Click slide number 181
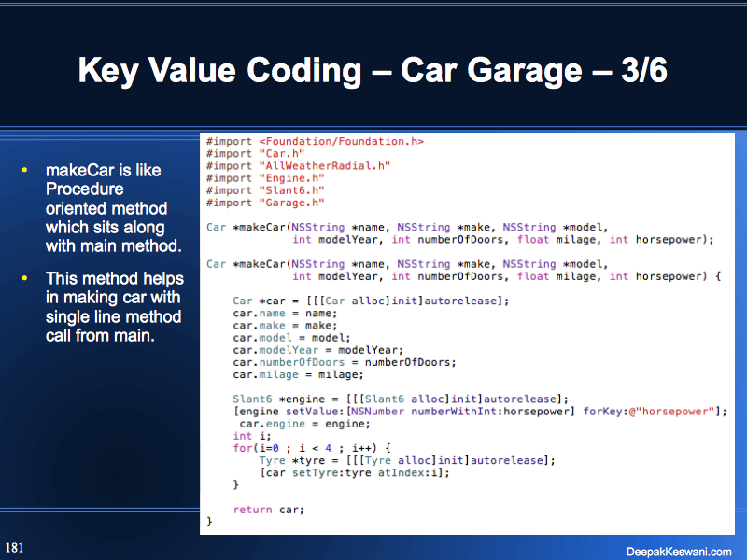The image size is (747, 560). coord(15,547)
